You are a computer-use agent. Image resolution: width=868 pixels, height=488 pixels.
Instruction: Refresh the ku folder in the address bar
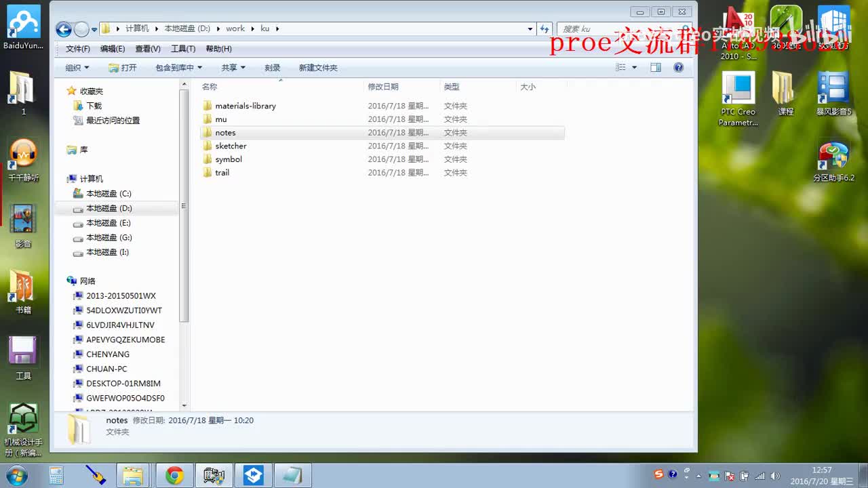click(x=545, y=29)
